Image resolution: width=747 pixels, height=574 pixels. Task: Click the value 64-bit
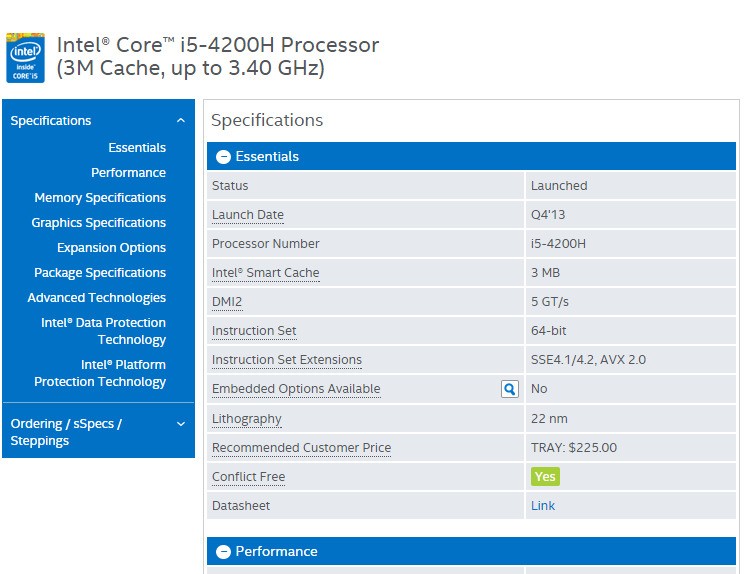coord(548,331)
